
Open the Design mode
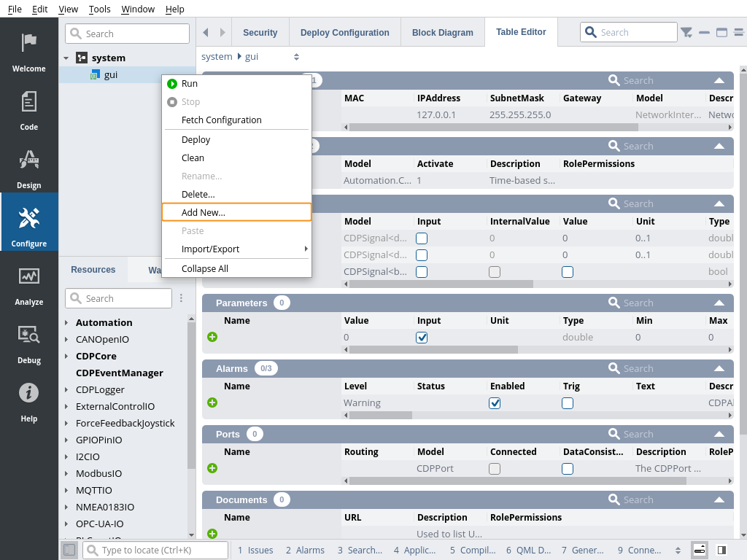(x=29, y=168)
